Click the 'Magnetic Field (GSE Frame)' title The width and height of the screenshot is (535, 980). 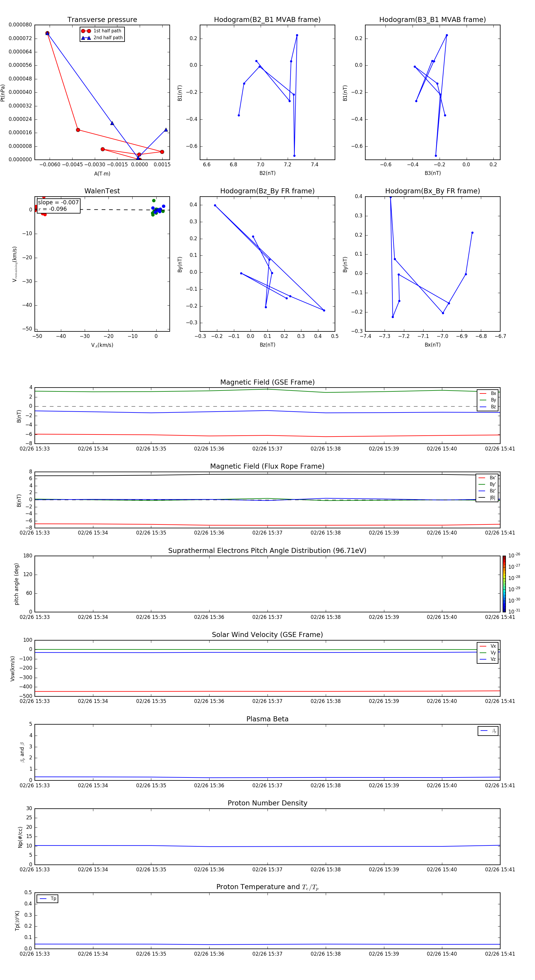pos(267,382)
